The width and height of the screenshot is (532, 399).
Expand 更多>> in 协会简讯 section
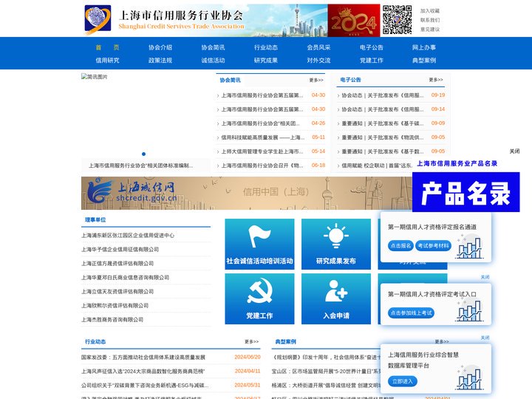(316, 80)
